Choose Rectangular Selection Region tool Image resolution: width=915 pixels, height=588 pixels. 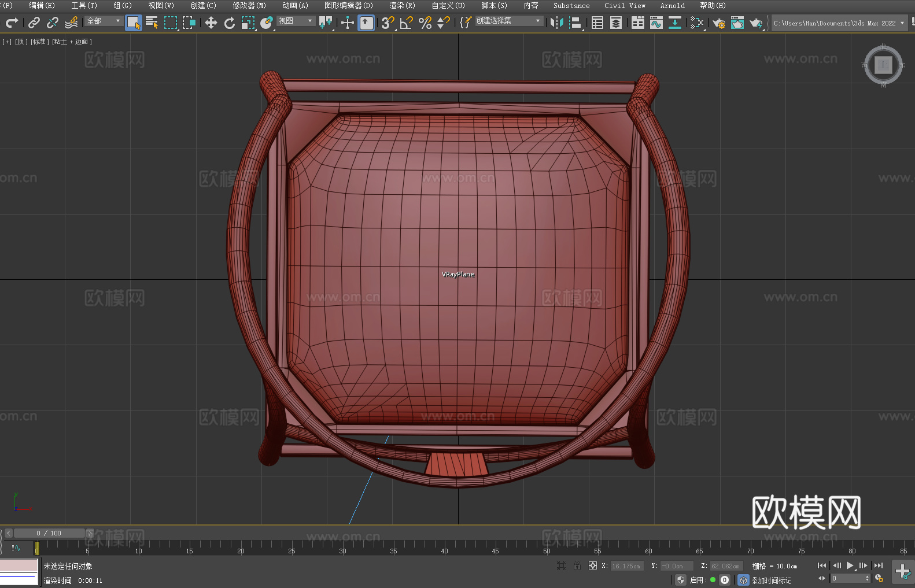[x=171, y=23]
